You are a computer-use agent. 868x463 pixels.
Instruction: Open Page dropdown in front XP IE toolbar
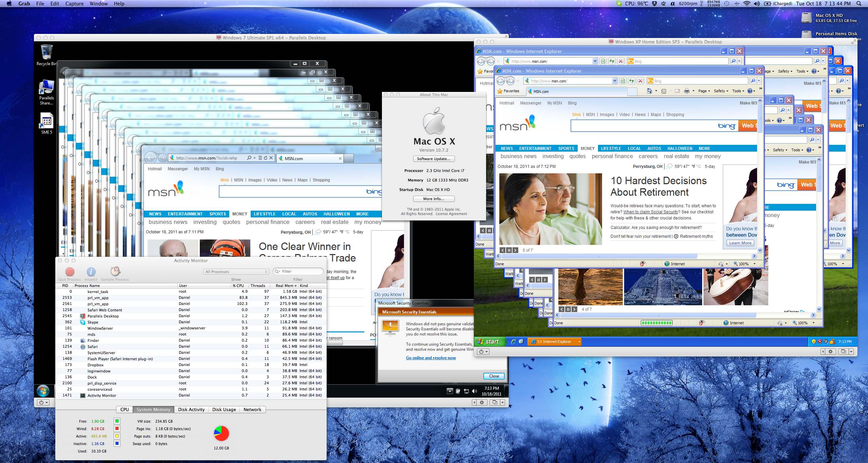coord(704,91)
